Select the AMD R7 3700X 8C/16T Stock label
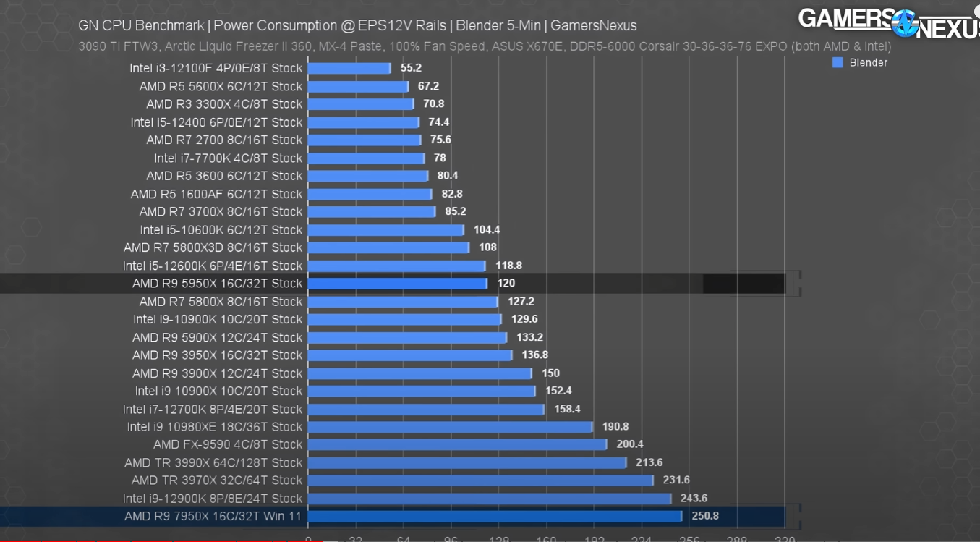 click(x=221, y=211)
